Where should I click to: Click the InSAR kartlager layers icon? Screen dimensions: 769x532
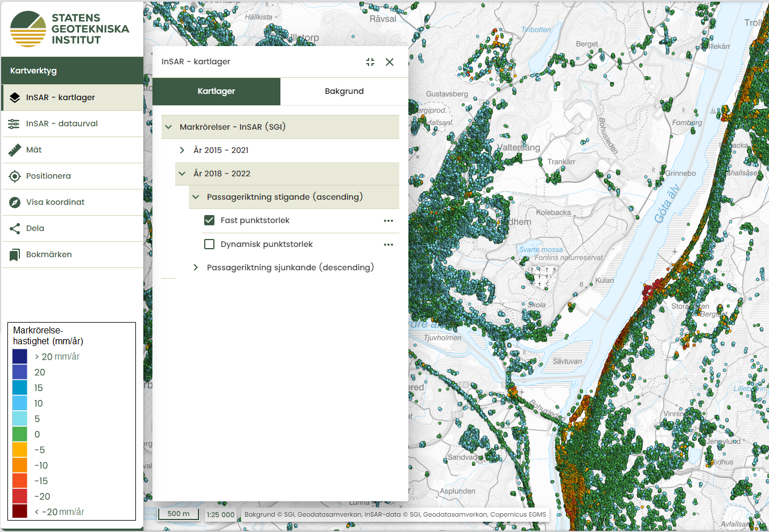15,98
